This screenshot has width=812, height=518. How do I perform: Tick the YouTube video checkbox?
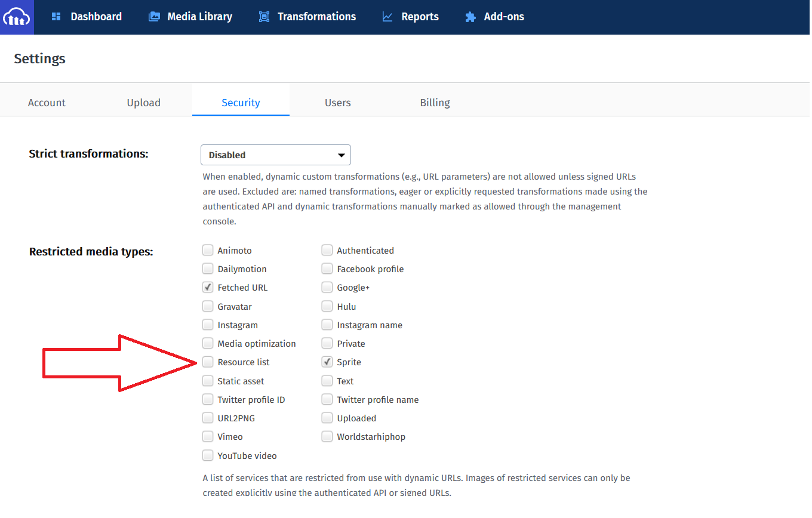click(208, 455)
